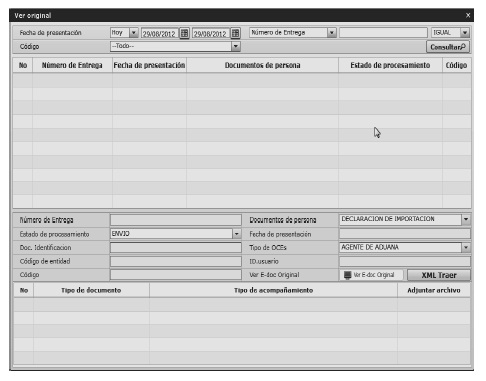
Task: Open the Número de Entrega search field dropdown
Action: (x=331, y=33)
